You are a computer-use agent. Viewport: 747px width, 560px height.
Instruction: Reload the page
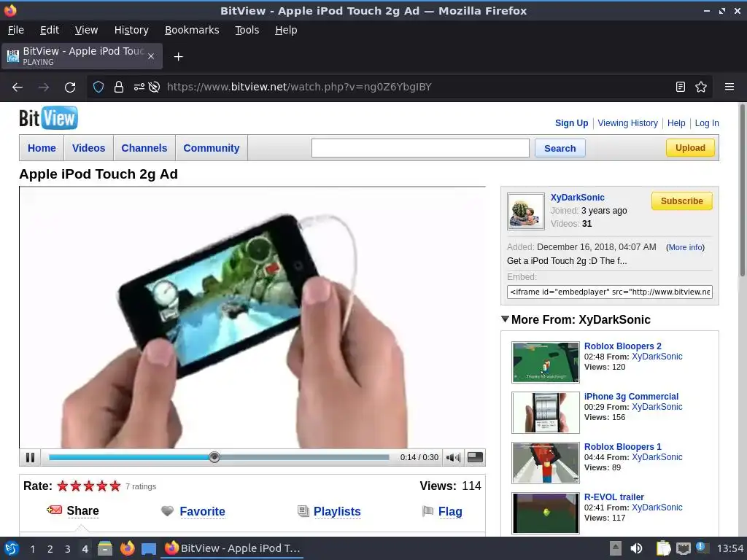click(x=70, y=87)
